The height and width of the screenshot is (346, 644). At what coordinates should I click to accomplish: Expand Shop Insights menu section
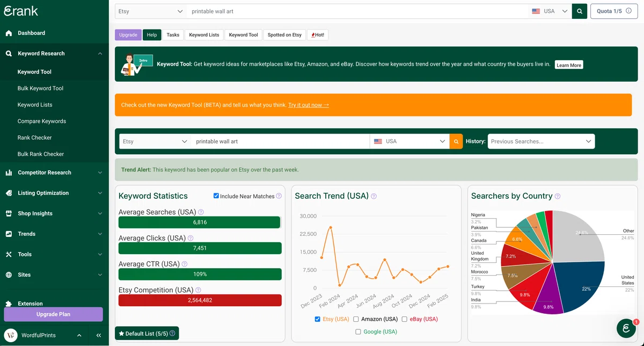[x=100, y=213]
